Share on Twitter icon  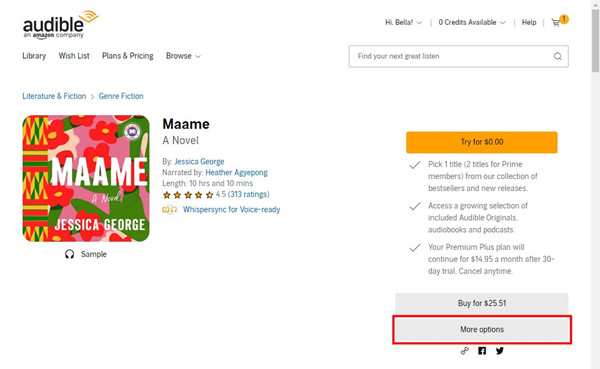(x=500, y=351)
